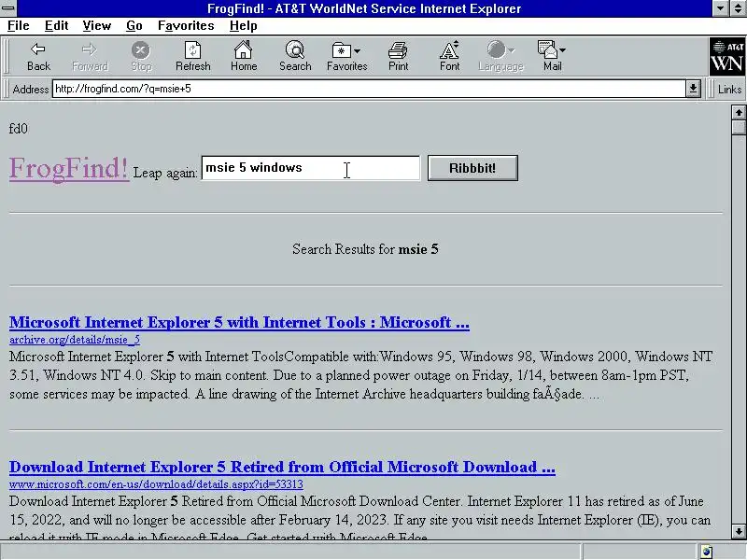Click the Language globe toolbar button

point(496,56)
